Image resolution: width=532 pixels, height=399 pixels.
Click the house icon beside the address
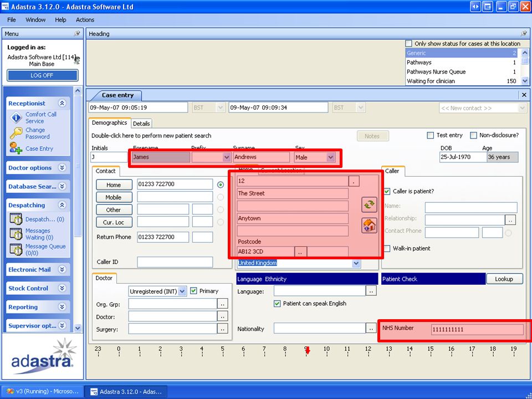[x=369, y=226]
